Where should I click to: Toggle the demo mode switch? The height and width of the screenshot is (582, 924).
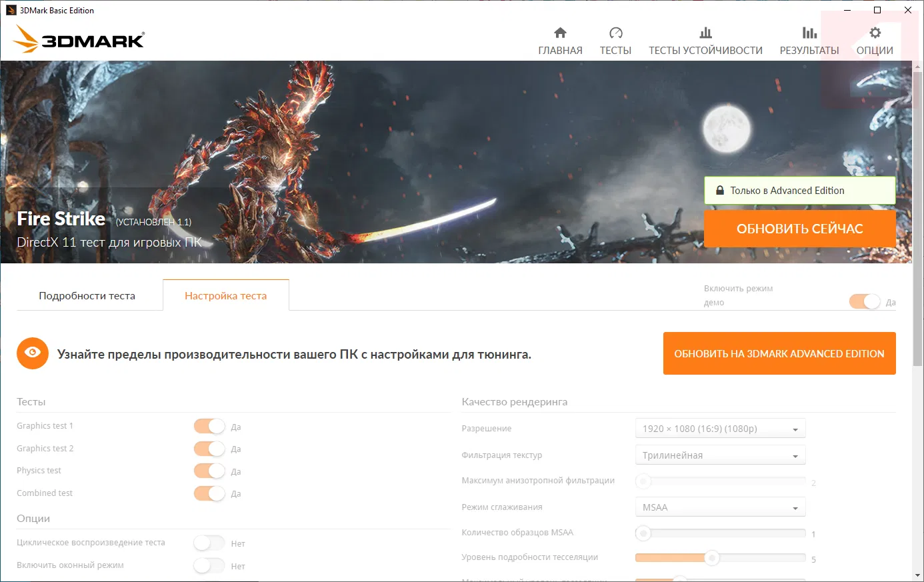click(x=865, y=302)
